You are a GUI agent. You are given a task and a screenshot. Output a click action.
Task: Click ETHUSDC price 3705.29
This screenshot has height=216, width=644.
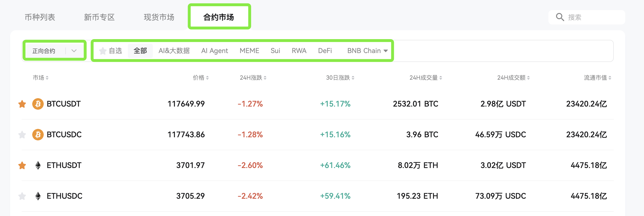[191, 196]
